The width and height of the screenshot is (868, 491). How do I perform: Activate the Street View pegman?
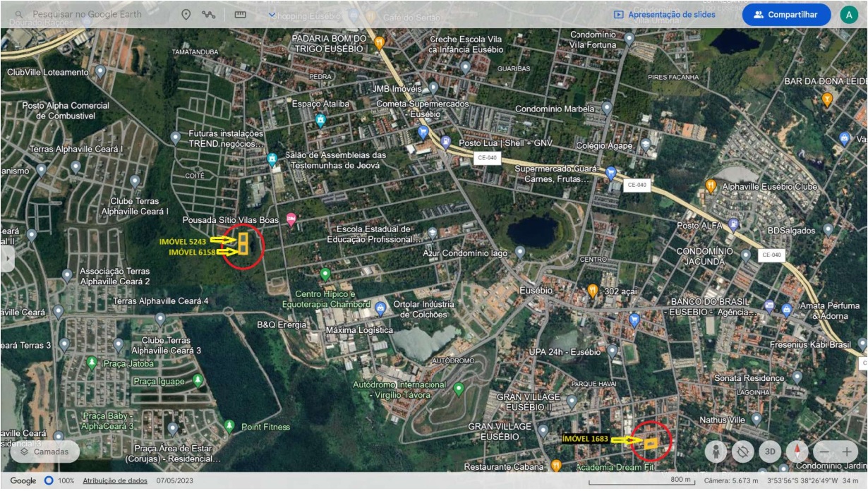[716, 451]
